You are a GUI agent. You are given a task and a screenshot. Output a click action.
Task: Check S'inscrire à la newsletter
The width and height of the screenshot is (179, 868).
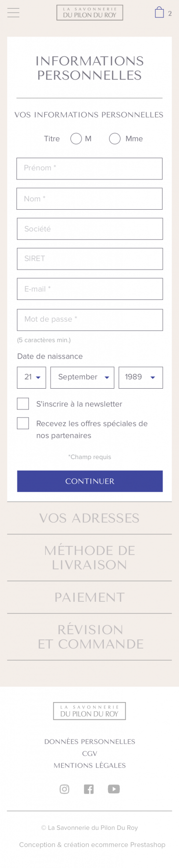point(23,404)
